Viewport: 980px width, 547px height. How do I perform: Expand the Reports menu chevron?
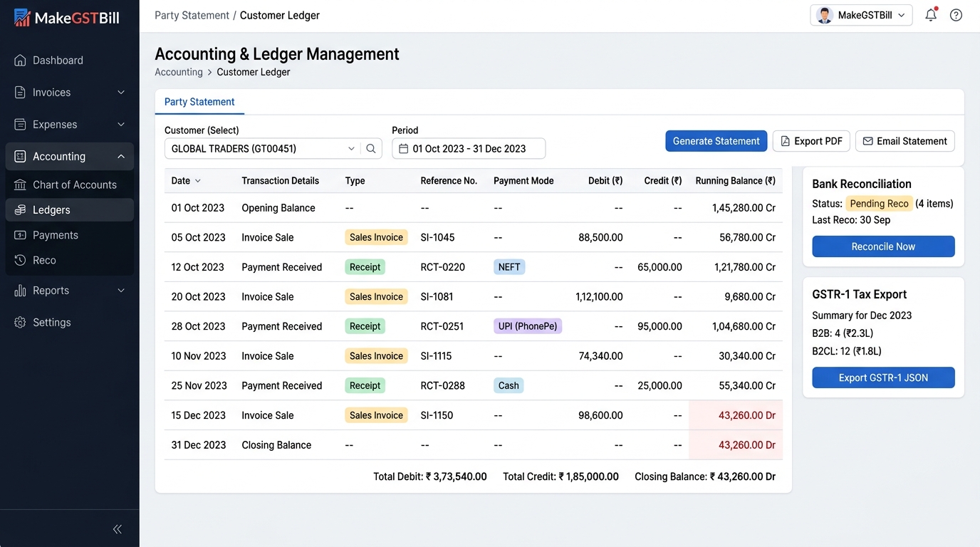coord(121,291)
